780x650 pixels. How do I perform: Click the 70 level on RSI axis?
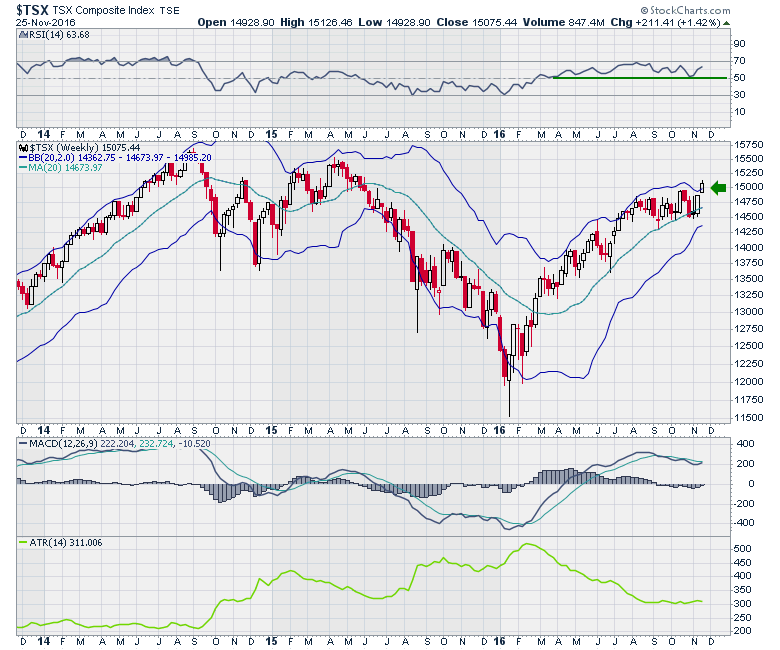pos(740,61)
